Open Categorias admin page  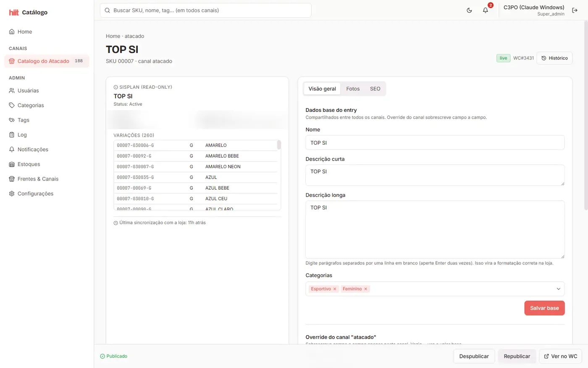point(47,105)
